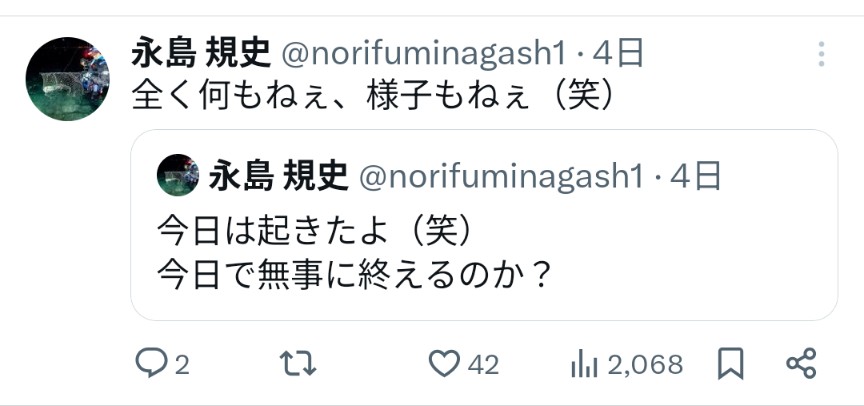The image size is (864, 406).
Task: Open the main tweet's profile avatar
Action: [67, 79]
